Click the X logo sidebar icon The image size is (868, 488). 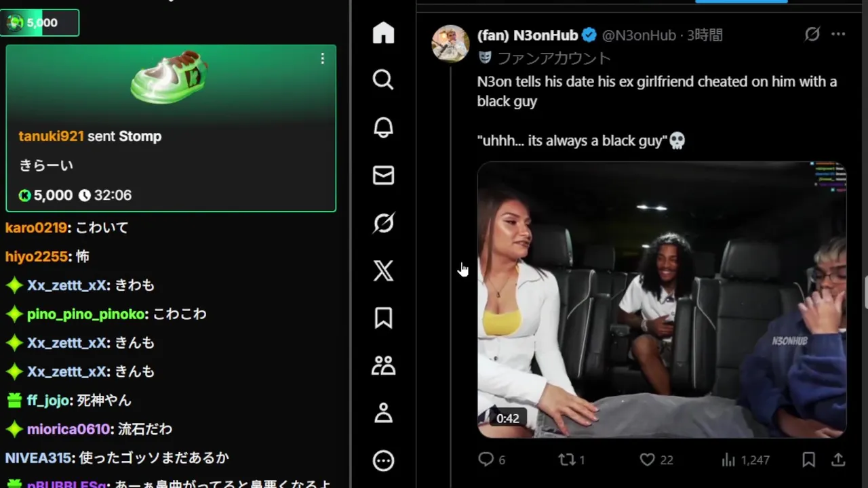pos(383,270)
